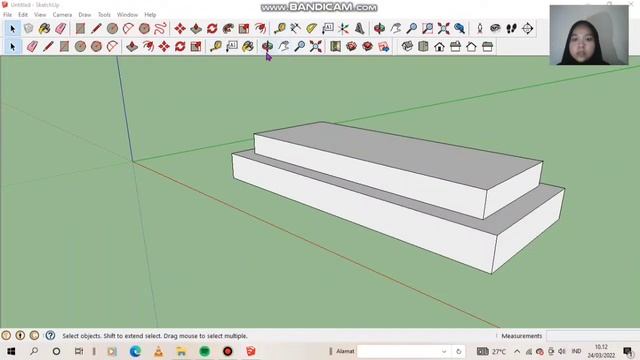
Task: Select the Text label tool in upper row
Action: 328,29
